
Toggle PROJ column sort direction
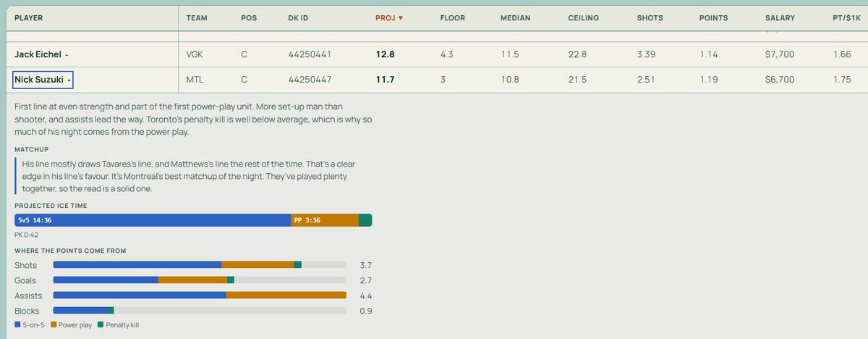(x=389, y=17)
